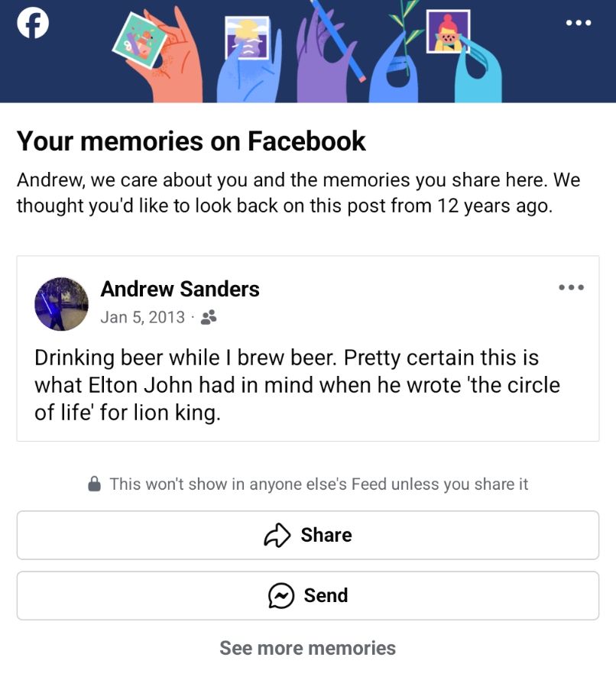Click the beer brewing post text

click(297, 385)
